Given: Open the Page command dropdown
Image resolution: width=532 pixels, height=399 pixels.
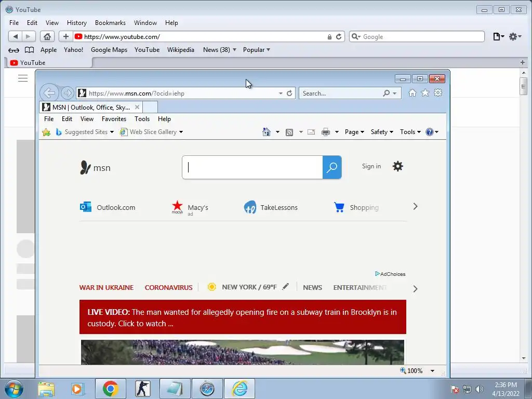Looking at the screenshot, I should coord(354,132).
